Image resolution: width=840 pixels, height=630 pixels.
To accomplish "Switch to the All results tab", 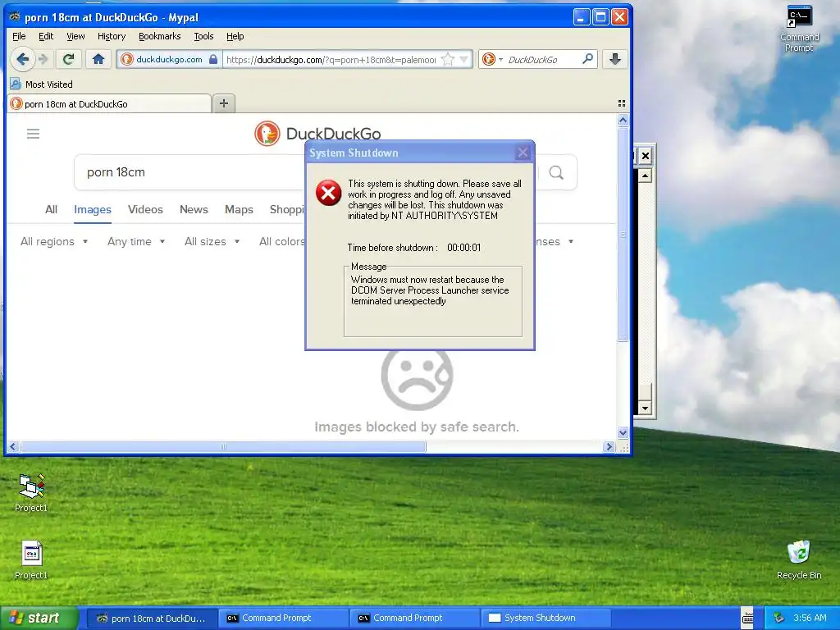I will (51, 209).
